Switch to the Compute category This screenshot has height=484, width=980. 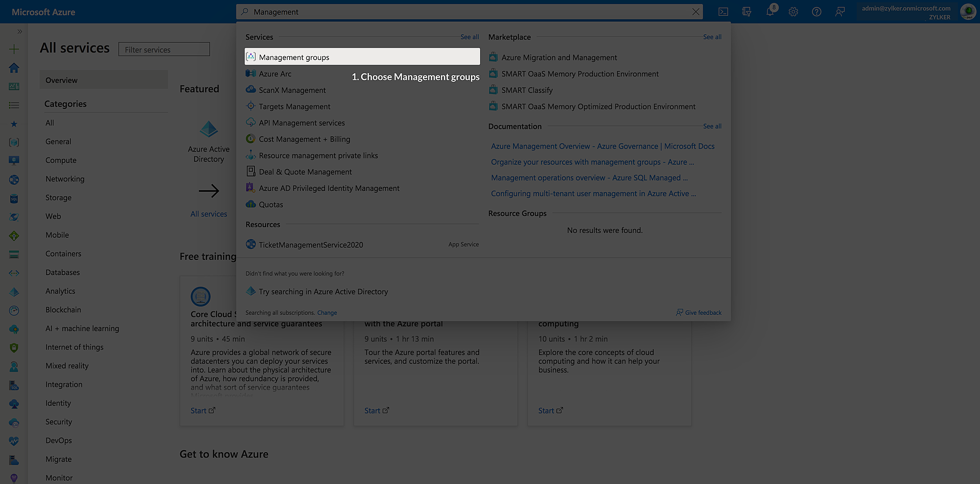(x=61, y=160)
